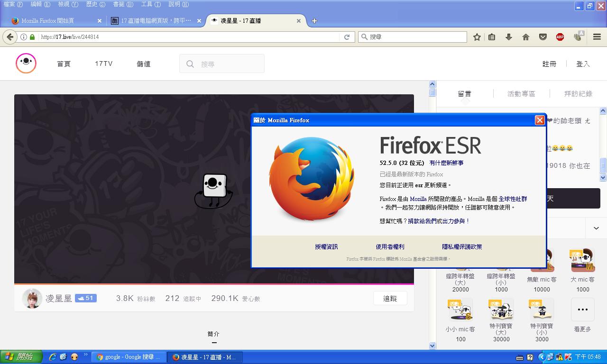The height and width of the screenshot is (364, 607).
Task: Open the 書籤 menu
Action: [x=123, y=4]
